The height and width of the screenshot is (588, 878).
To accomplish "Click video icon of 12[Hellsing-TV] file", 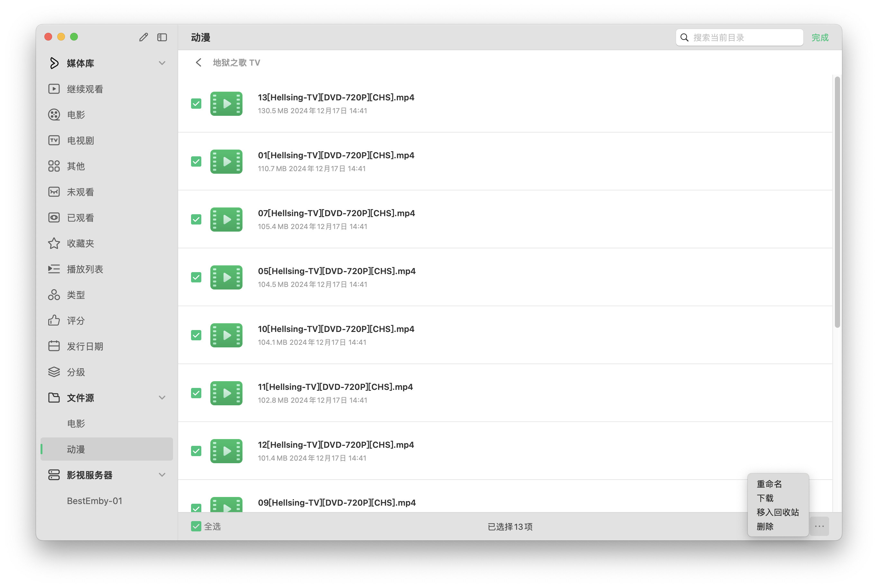I will click(x=226, y=451).
